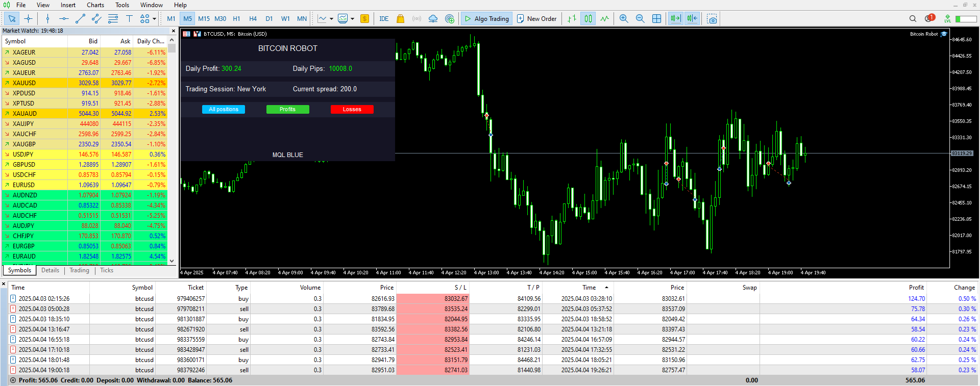Image resolution: width=980 pixels, height=386 pixels.
Task: Select the trendline drawing tool
Action: pos(80,19)
